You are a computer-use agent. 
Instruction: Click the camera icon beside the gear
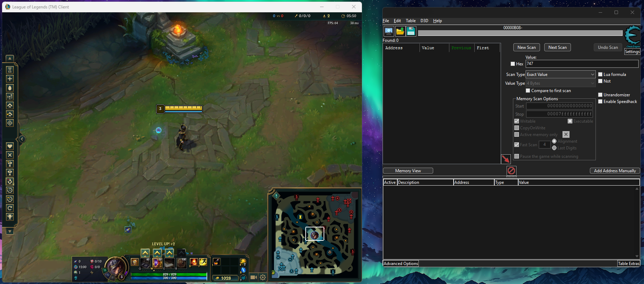click(253, 277)
